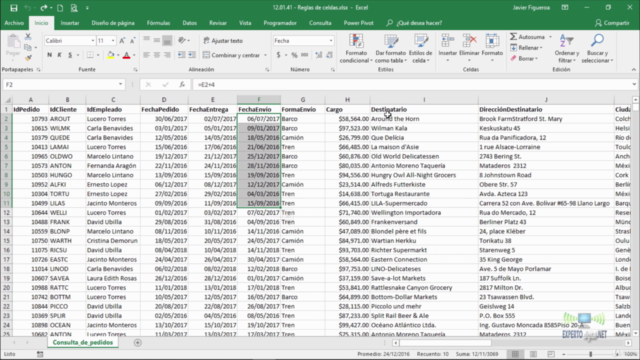Expand the Autosuma dropdown arrow
This screenshot has height=360, width=640.
tap(550, 37)
